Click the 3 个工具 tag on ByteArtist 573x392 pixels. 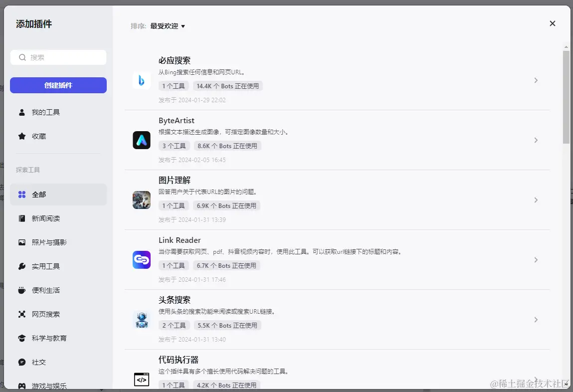pos(174,146)
